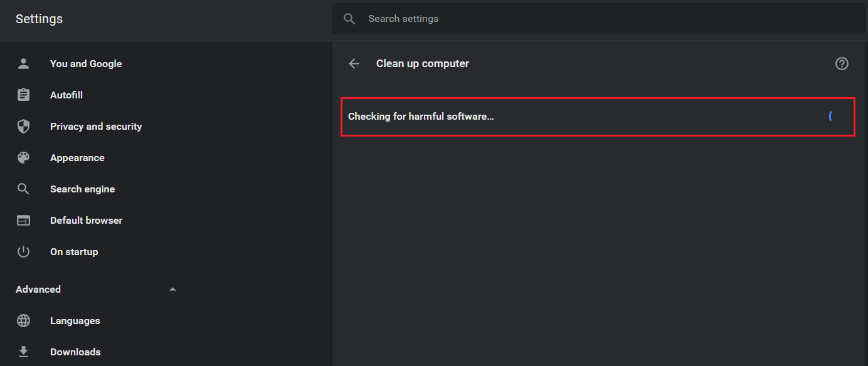Open the Privacy and security menu item

[96, 126]
